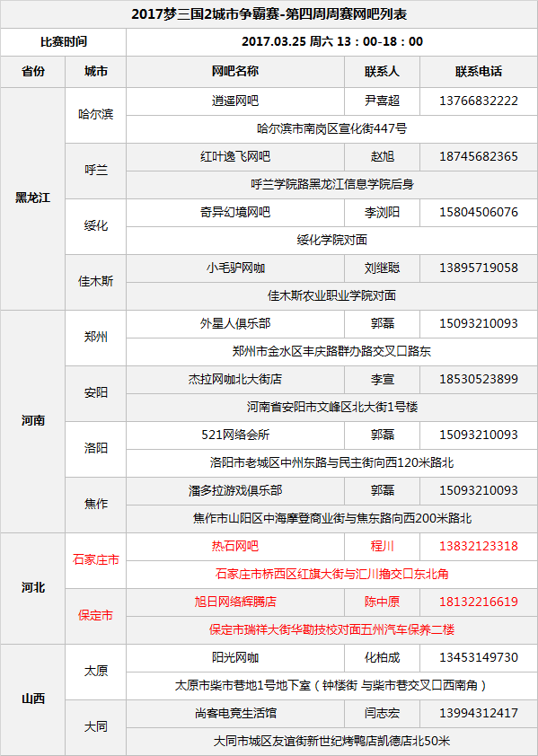538x756 pixels.
Task: Click the 黑龙江 province cell
Action: click(x=33, y=198)
